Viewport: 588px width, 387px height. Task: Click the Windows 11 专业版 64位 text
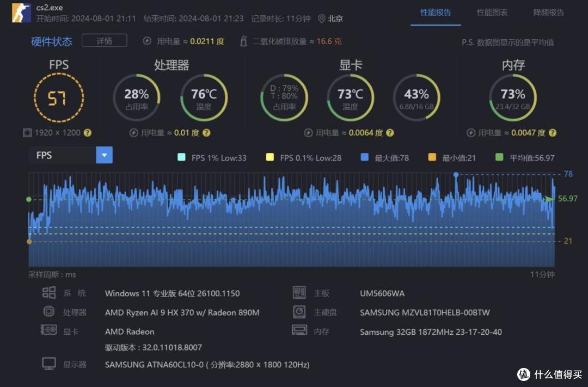pos(172,293)
